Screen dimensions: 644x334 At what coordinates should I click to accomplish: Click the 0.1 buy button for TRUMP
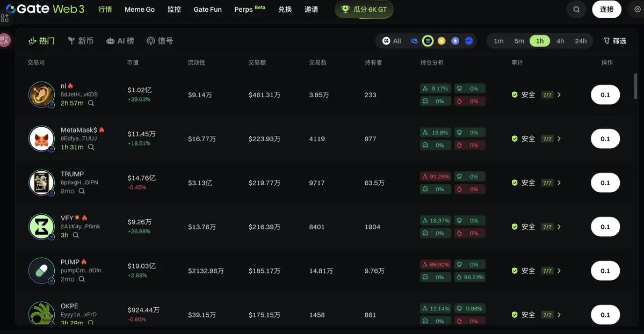click(x=605, y=183)
